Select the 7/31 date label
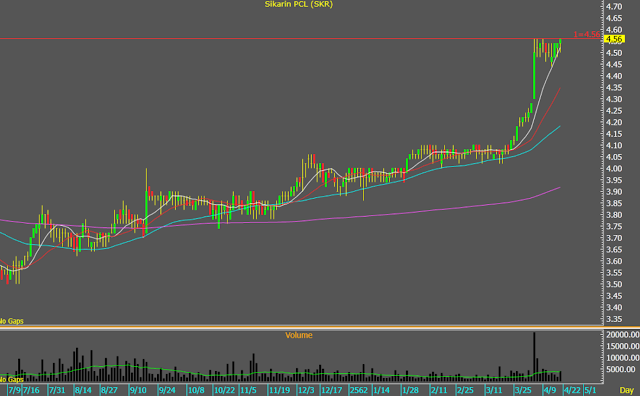This screenshot has height=396, width=640. [57, 390]
